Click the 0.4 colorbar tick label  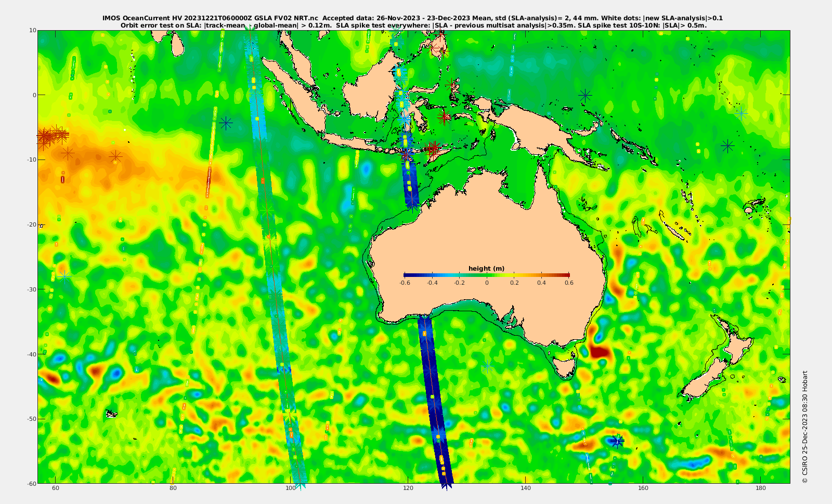pos(542,283)
